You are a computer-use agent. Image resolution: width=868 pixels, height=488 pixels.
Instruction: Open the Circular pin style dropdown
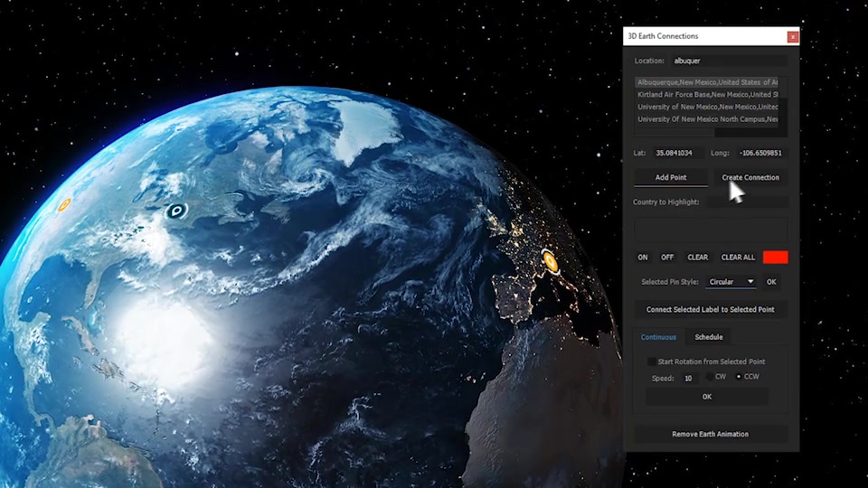coord(731,282)
